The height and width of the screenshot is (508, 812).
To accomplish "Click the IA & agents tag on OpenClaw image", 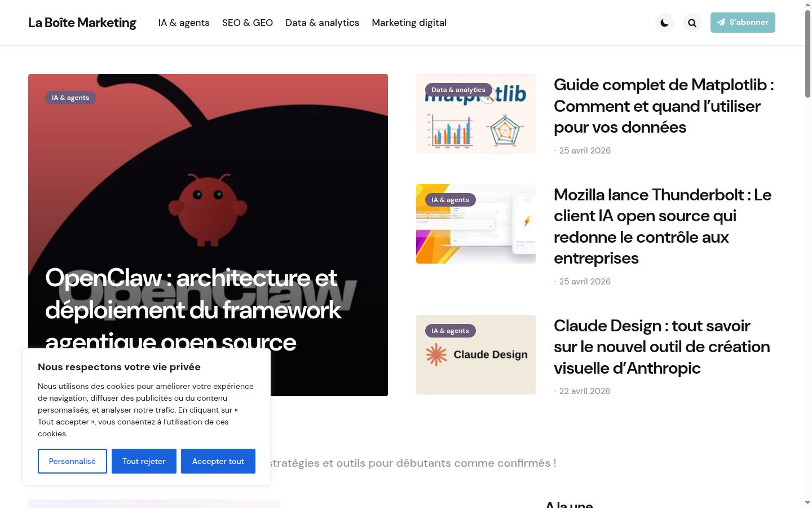I will tap(70, 98).
